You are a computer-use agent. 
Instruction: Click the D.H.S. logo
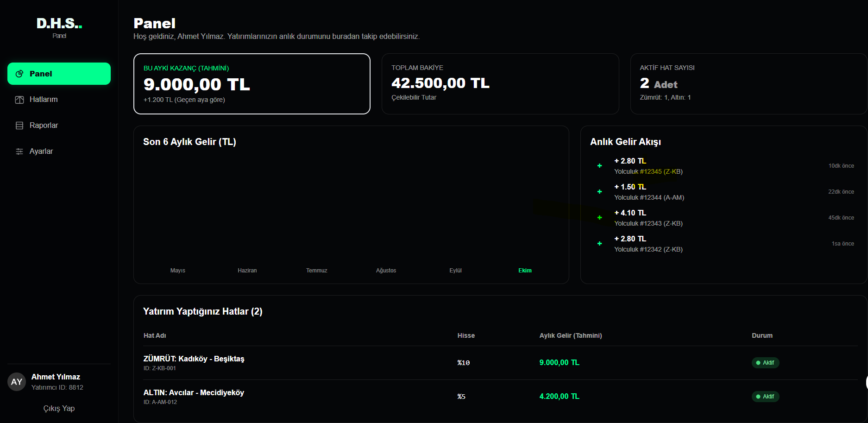point(59,24)
